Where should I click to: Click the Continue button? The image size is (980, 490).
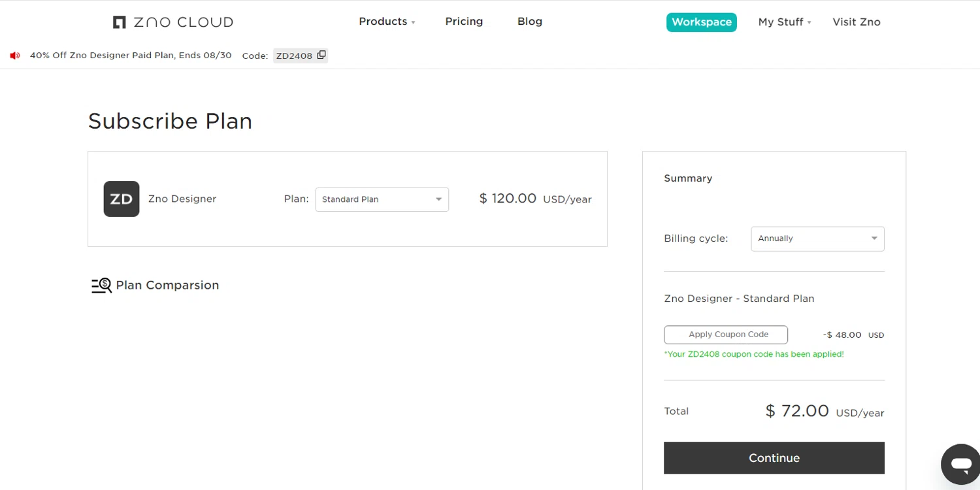tap(774, 458)
